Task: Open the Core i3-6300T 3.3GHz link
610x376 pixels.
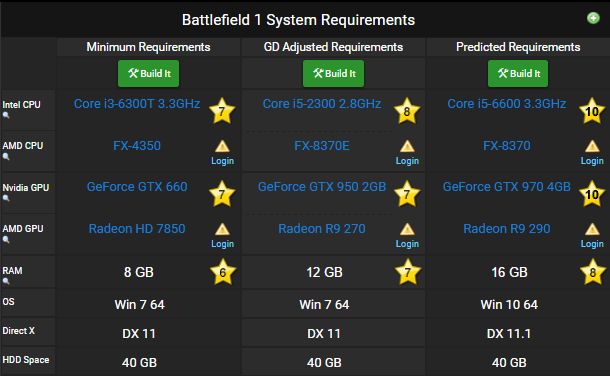Action: coord(137,104)
